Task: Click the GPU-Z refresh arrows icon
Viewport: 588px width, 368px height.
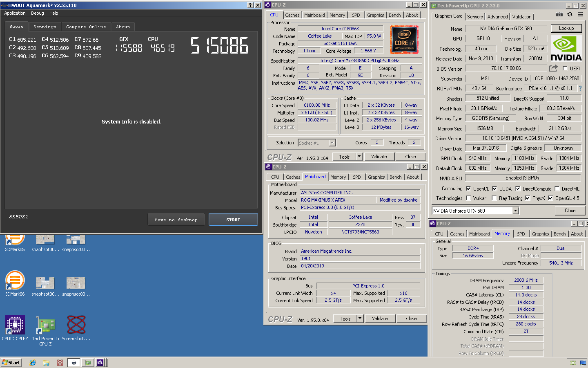Action: [x=570, y=14]
